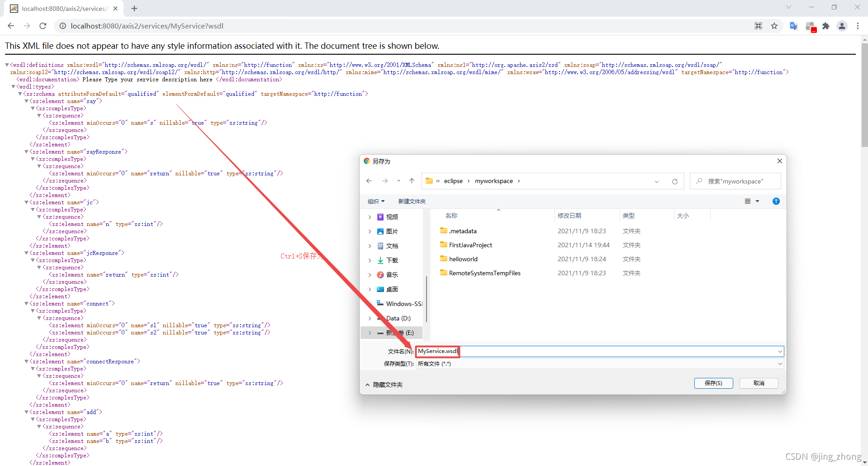Collapse the xs:element name="connect" node
This screenshot has width=868, height=466.
point(26,304)
